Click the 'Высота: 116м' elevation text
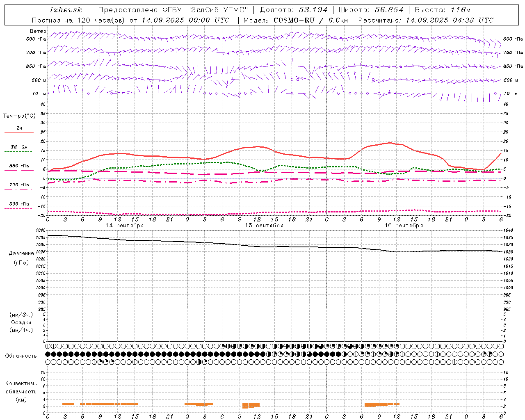Viewport: 525px width, 420px height. click(443, 10)
